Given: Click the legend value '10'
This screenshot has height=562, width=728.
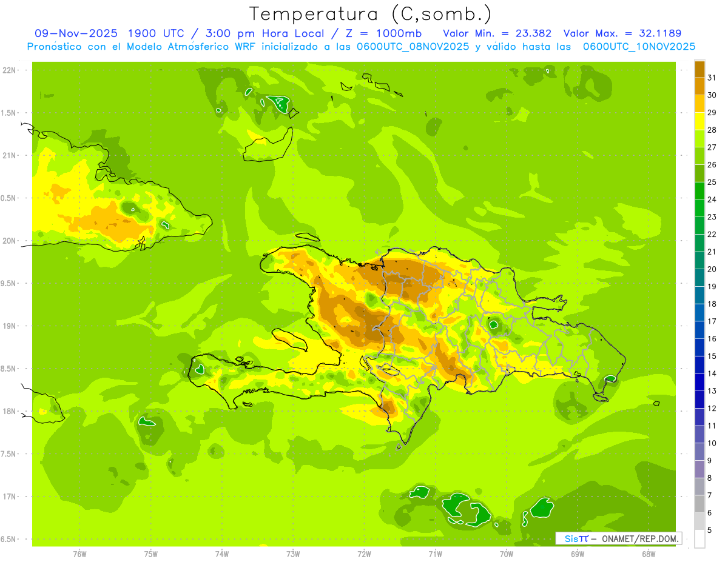Looking at the screenshot, I should [712, 443].
